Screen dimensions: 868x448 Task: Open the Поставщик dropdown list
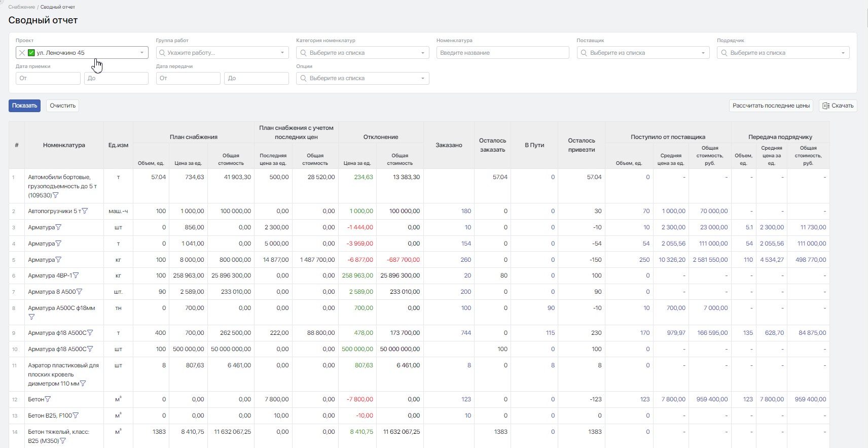643,53
